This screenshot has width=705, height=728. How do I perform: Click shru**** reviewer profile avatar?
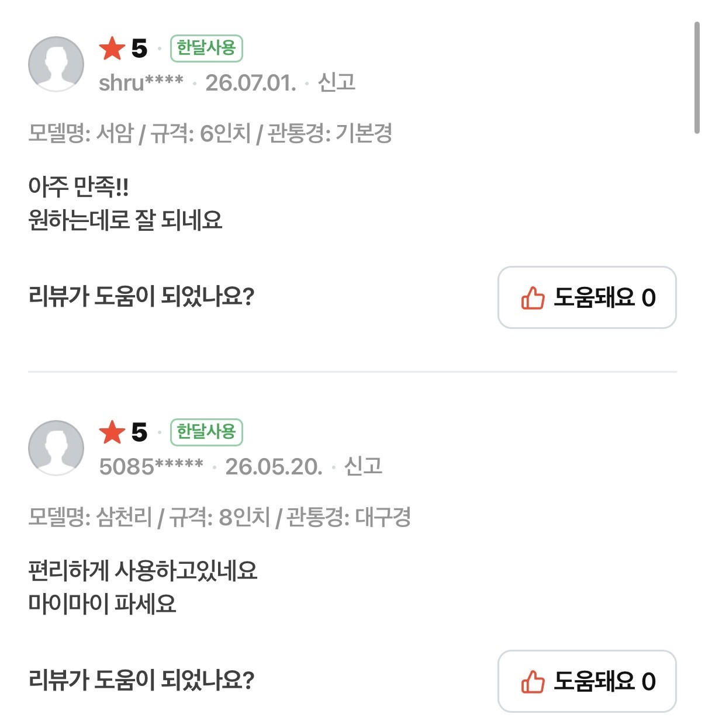tap(56, 64)
